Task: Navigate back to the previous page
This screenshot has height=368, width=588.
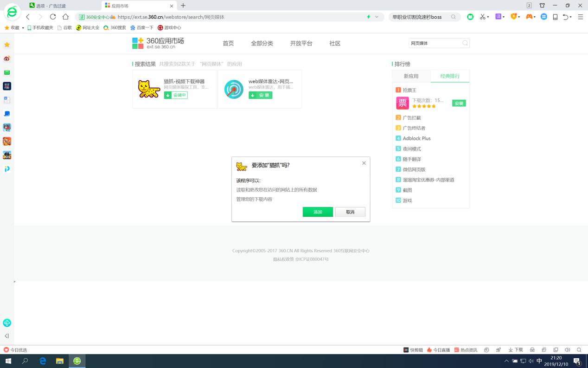Action: [28, 17]
